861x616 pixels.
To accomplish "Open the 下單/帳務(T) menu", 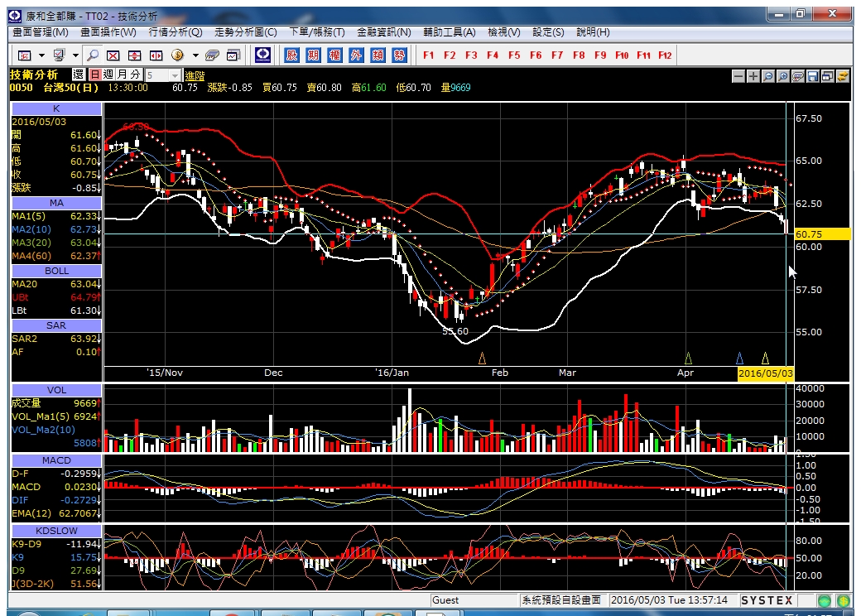I will 317,32.
